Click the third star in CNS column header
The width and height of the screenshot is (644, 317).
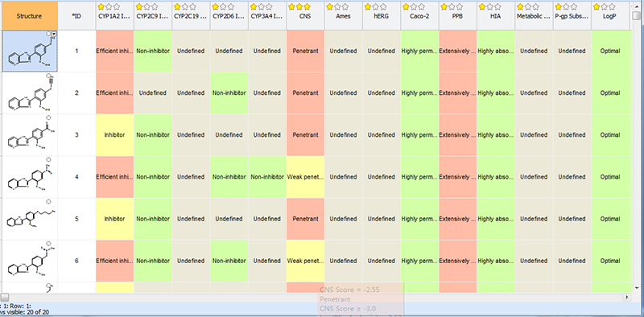point(307,6)
